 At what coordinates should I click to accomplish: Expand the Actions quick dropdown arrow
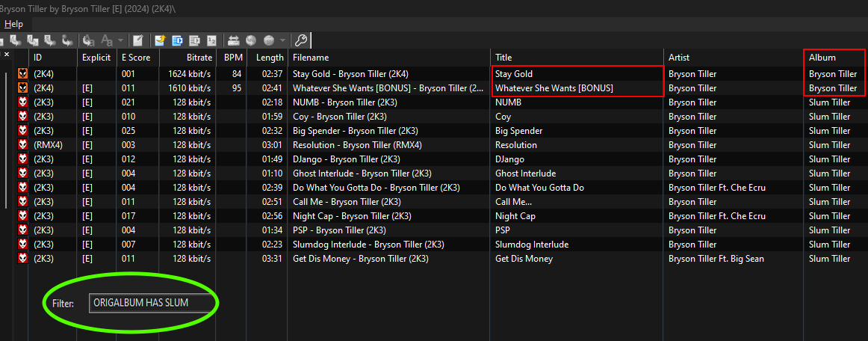[120, 40]
